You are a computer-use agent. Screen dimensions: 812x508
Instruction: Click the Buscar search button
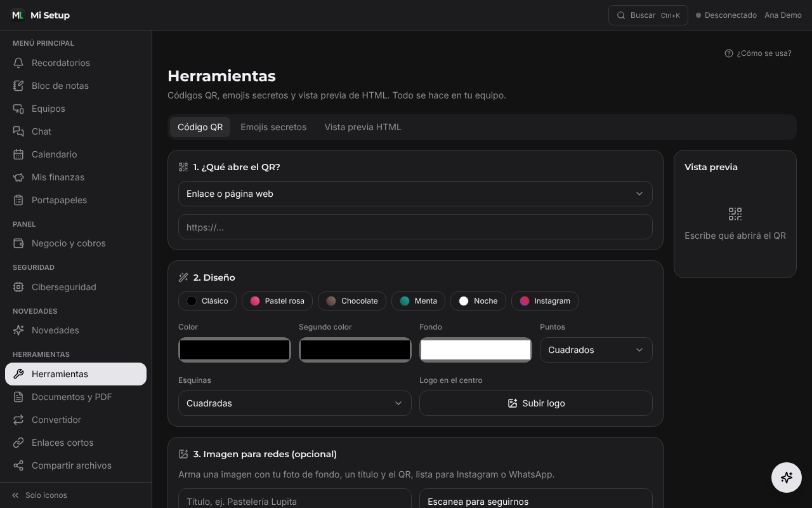click(648, 15)
